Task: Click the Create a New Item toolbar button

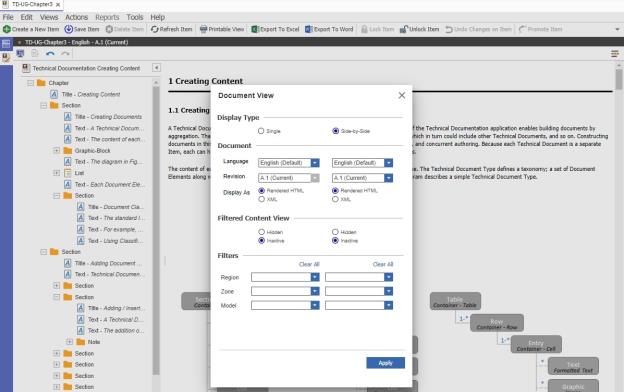Action: pos(31,29)
